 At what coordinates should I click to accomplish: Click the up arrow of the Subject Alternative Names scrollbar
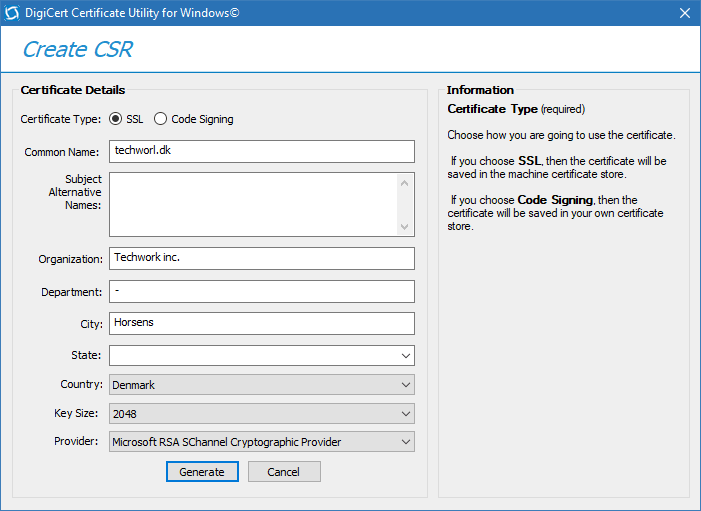pos(405,183)
